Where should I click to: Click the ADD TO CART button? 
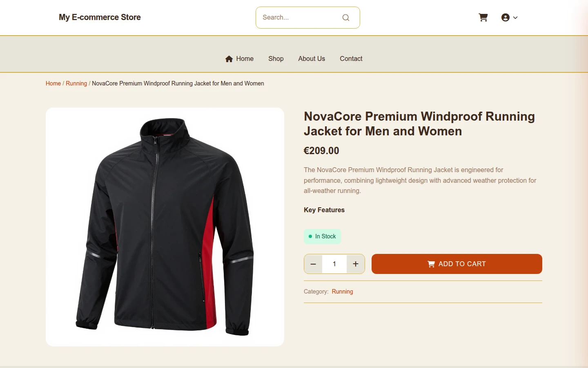coord(457,264)
